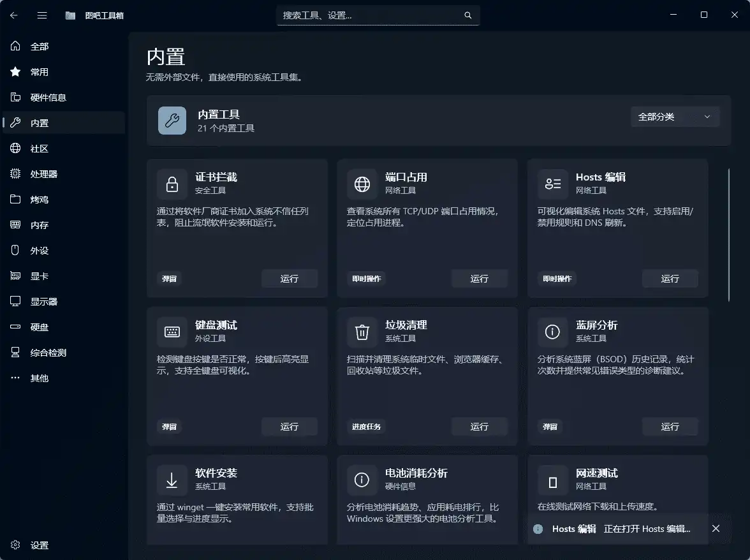Click the 图吧工具箱 app logo icon
This screenshot has height=560, width=750.
coord(70,15)
